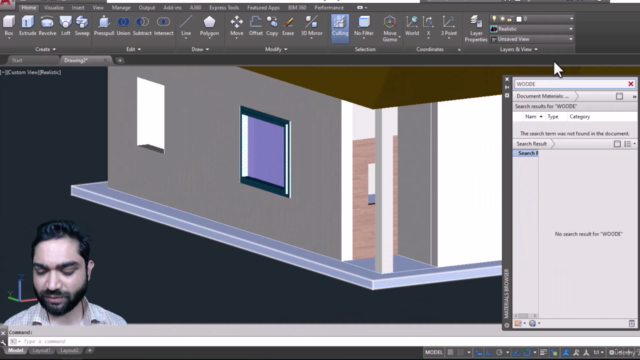Expand the Modify panel dropdown
The width and height of the screenshot is (640, 360).
point(276,49)
